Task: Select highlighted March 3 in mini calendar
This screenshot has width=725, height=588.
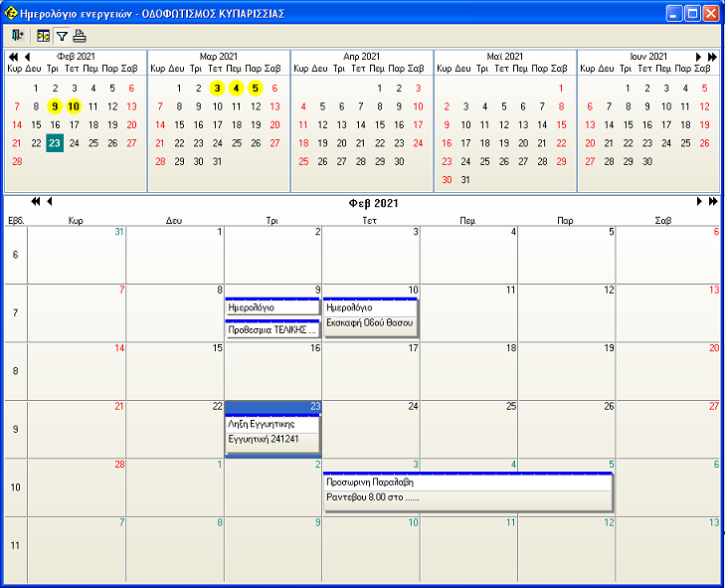Action: click(217, 88)
